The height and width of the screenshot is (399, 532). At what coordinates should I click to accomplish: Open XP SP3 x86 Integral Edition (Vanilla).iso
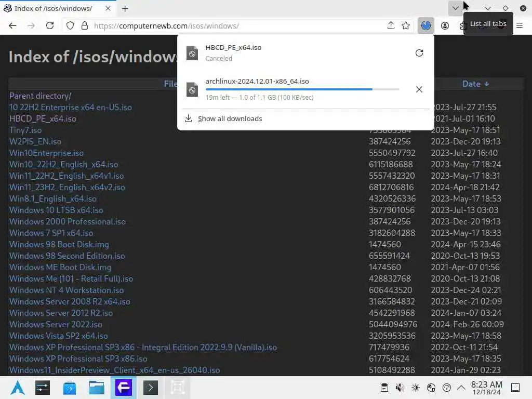(143, 348)
